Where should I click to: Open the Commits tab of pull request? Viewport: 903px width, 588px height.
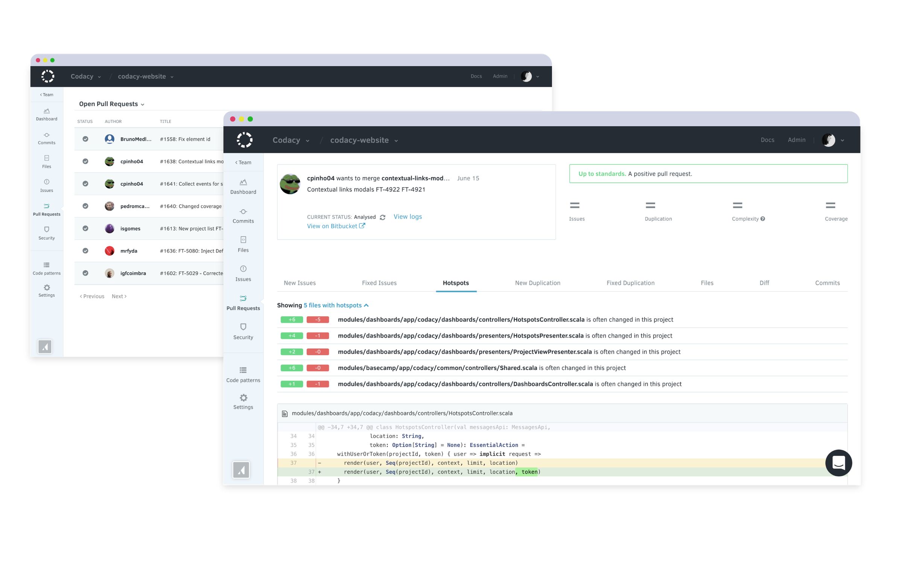(827, 283)
